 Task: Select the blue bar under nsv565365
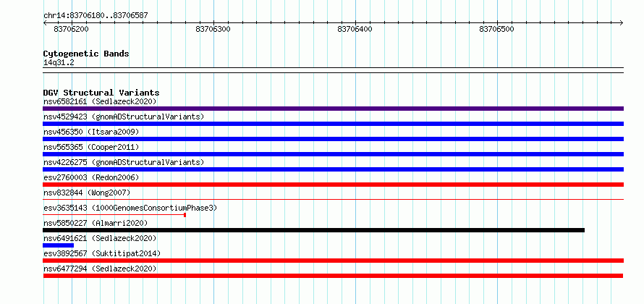[333, 154]
